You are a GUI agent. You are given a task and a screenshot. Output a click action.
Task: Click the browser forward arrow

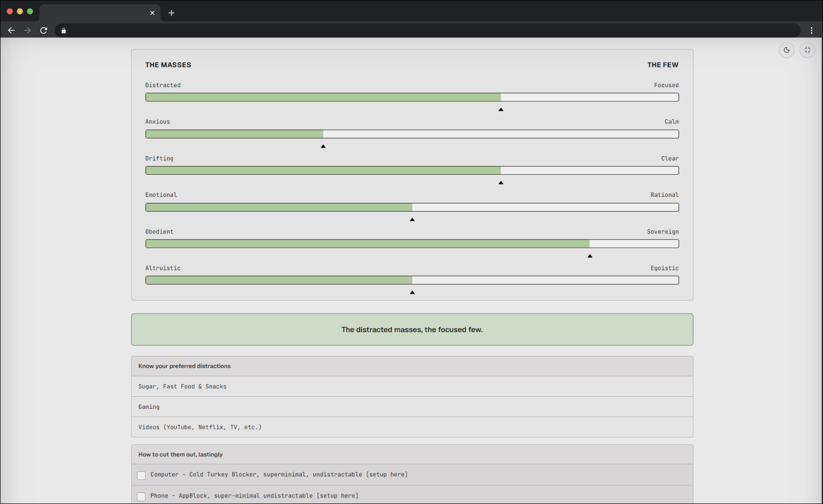(x=27, y=30)
